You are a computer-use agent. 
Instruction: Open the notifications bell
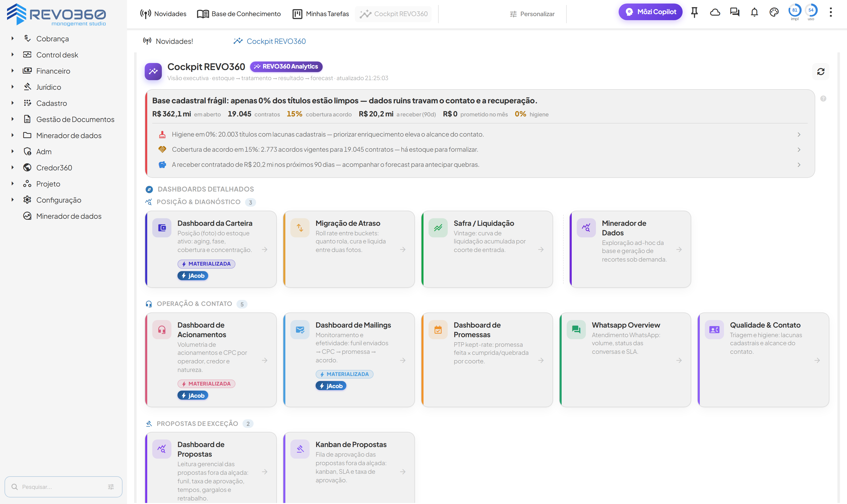pos(754,13)
